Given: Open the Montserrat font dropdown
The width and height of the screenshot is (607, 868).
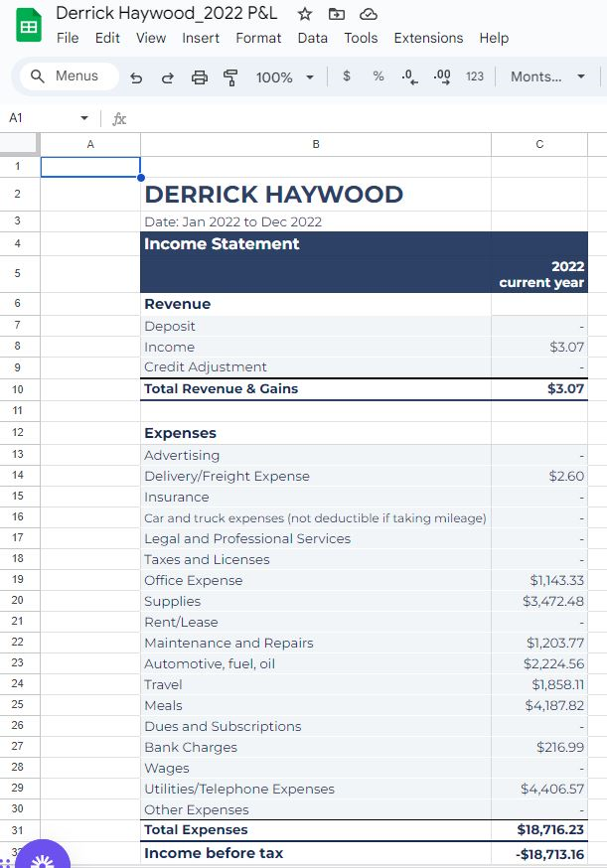Looking at the screenshot, I should click(x=547, y=76).
